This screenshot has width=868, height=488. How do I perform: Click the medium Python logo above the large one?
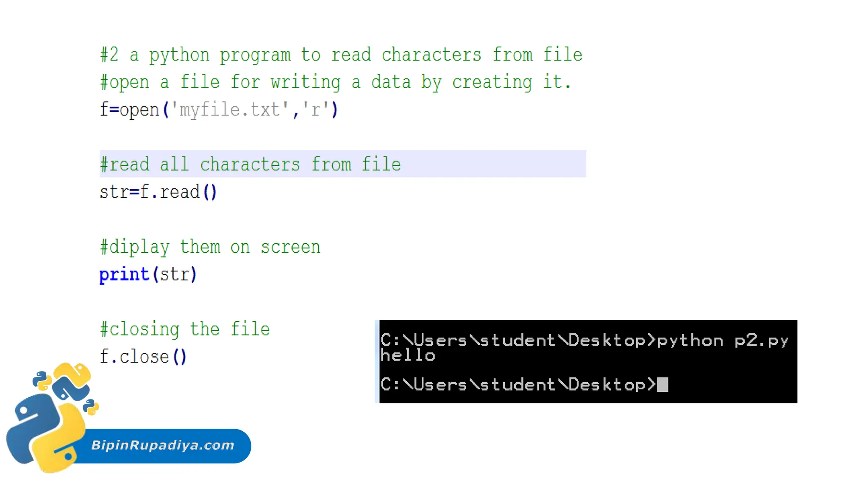click(71, 381)
